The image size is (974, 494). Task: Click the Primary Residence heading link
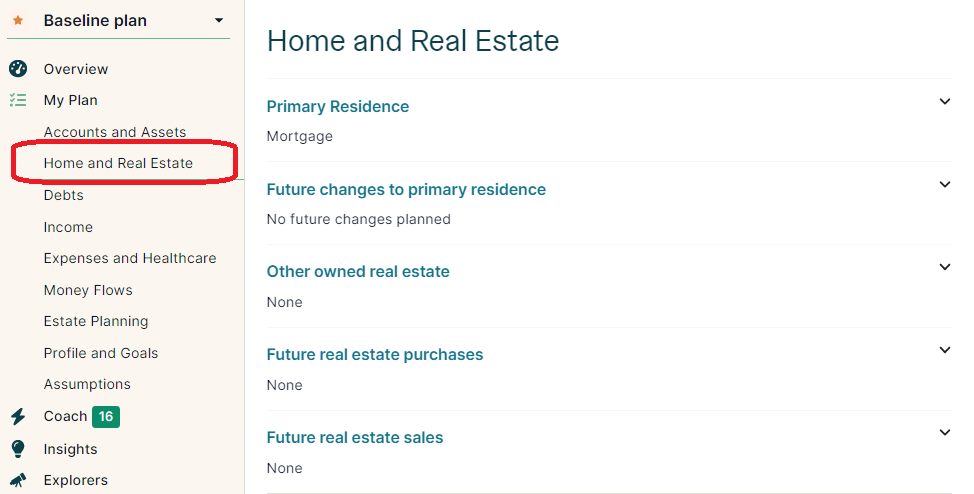337,106
